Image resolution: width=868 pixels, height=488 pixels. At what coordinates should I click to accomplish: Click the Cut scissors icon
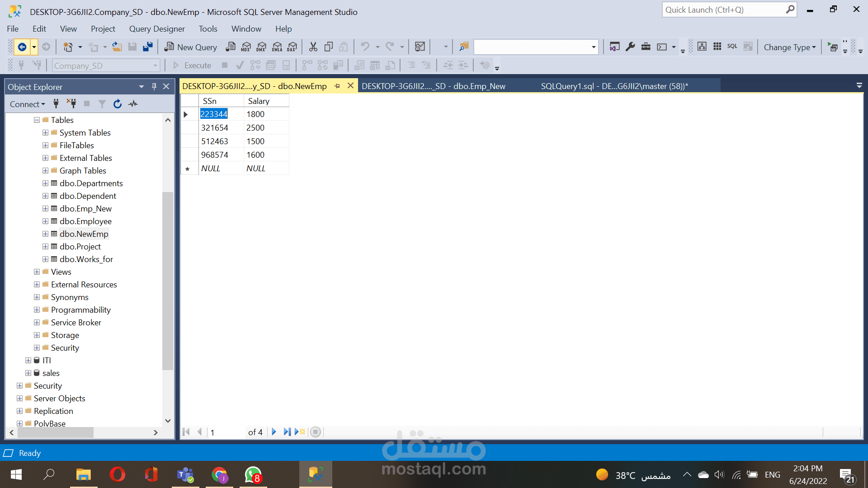click(x=313, y=47)
